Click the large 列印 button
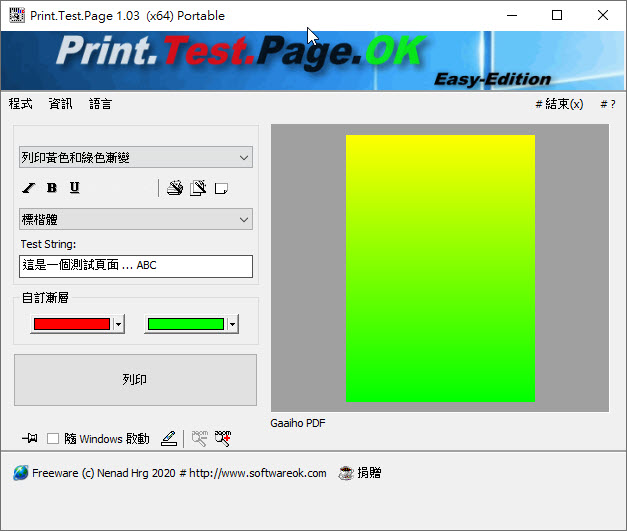The width and height of the screenshot is (627, 531). 136,380
